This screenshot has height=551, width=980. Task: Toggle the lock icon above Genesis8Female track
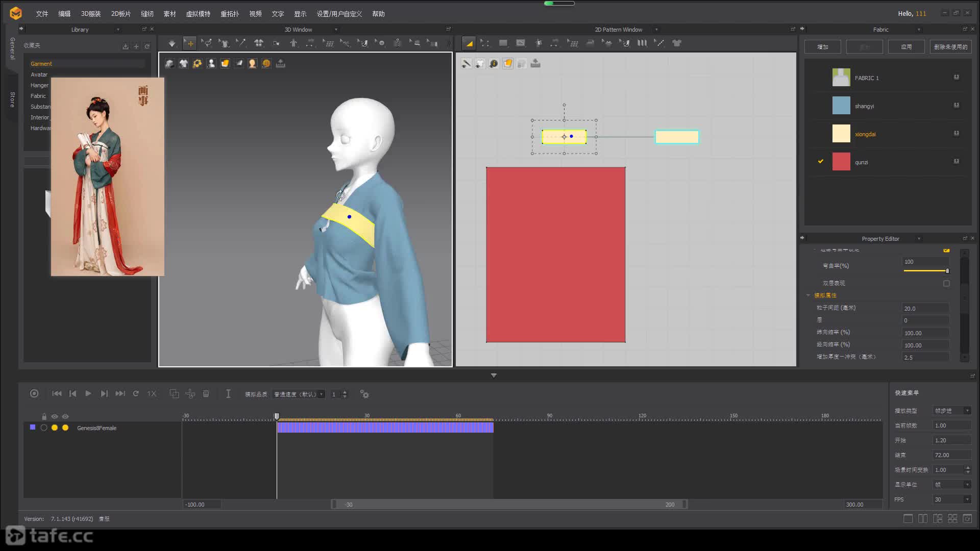click(x=44, y=416)
